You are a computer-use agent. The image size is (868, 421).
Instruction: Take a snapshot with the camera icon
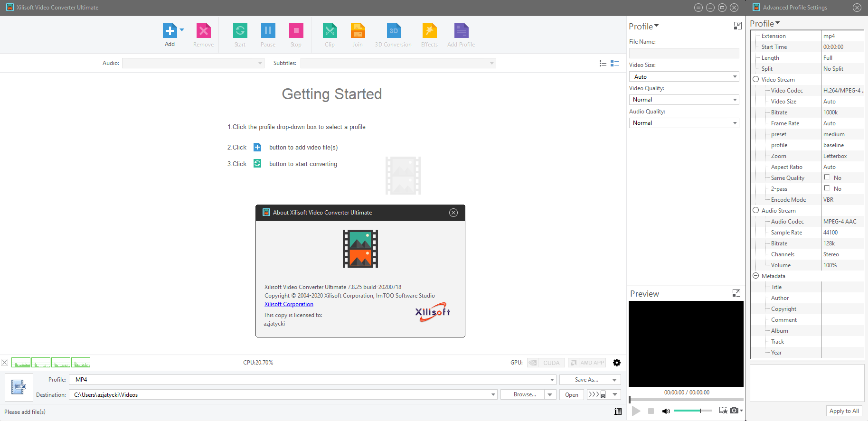734,411
